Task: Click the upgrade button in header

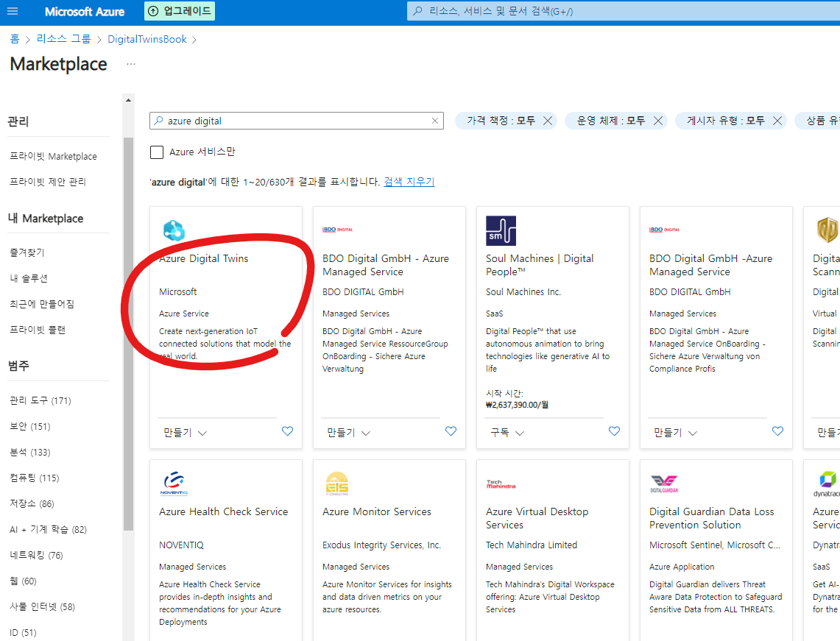Action: click(180, 11)
